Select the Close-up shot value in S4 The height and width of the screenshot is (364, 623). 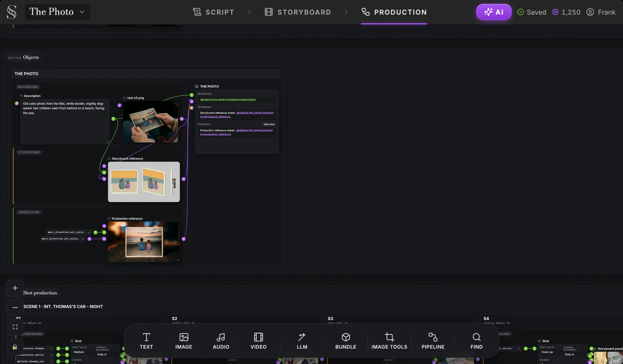point(547,352)
